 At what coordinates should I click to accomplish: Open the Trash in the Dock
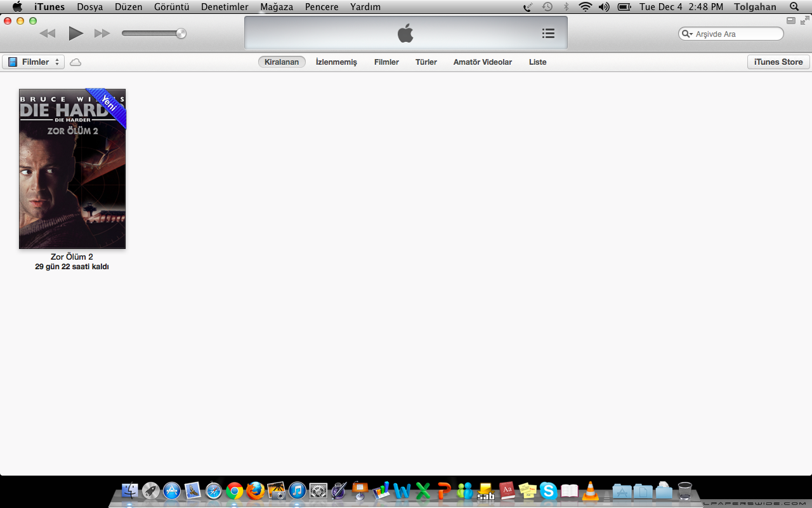pos(685,490)
